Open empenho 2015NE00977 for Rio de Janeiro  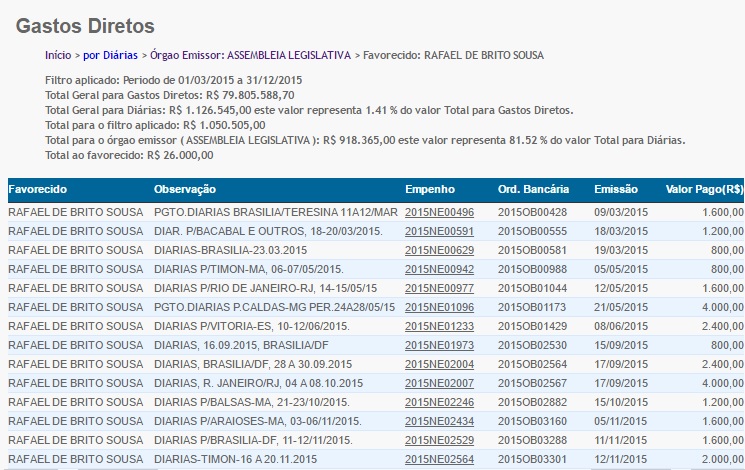click(x=439, y=288)
